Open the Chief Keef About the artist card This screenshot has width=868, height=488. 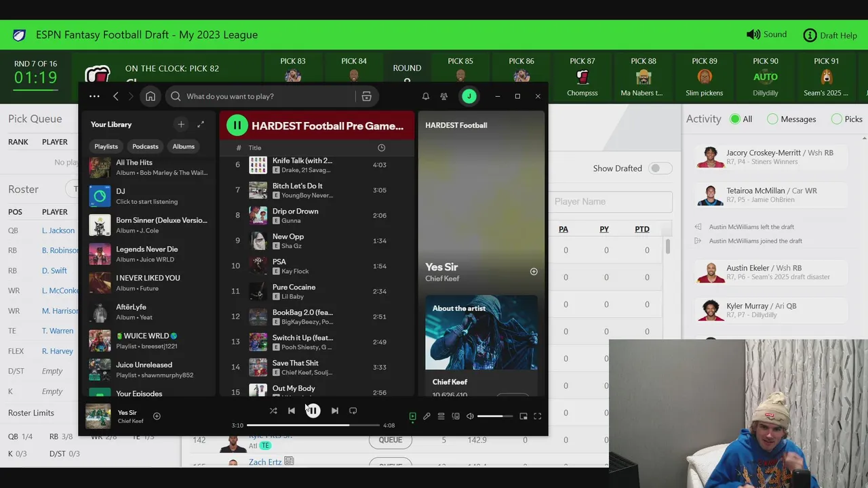481,349
